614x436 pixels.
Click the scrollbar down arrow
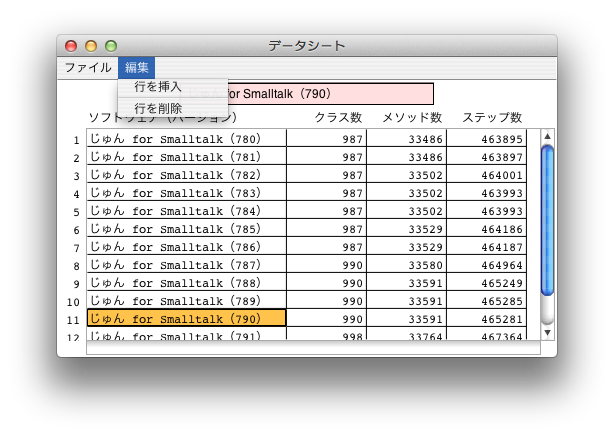click(x=547, y=333)
